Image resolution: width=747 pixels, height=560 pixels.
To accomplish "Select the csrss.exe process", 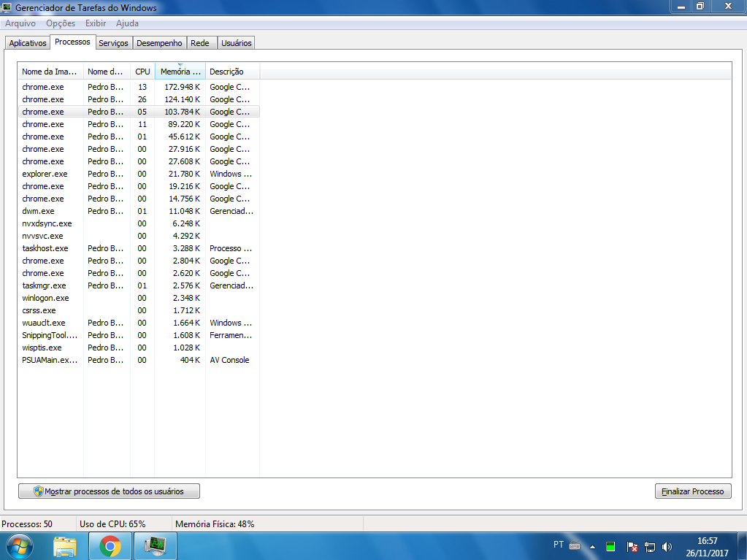I will coord(139,310).
